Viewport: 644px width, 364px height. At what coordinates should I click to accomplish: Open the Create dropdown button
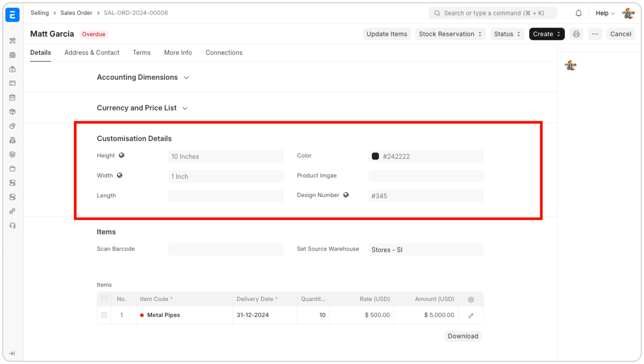(547, 34)
